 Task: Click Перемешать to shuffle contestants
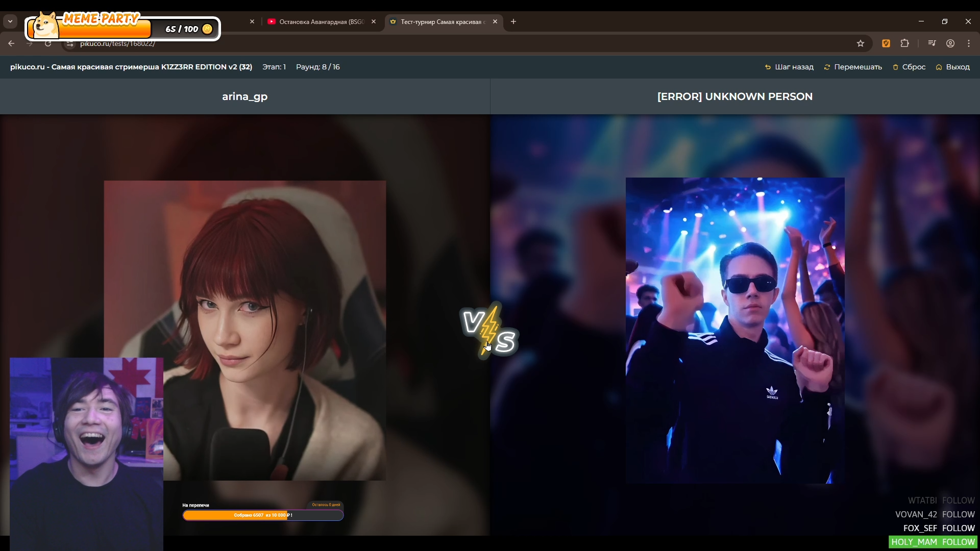[853, 67]
